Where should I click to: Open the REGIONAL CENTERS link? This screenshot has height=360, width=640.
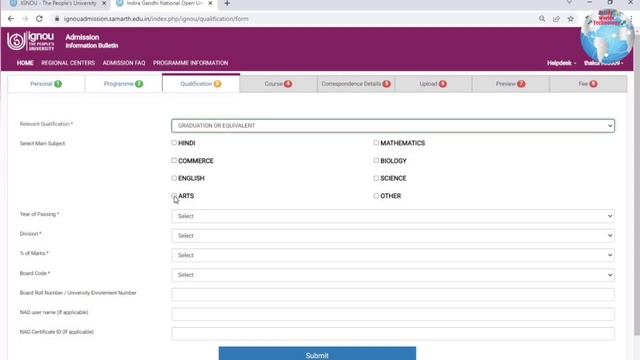point(68,63)
